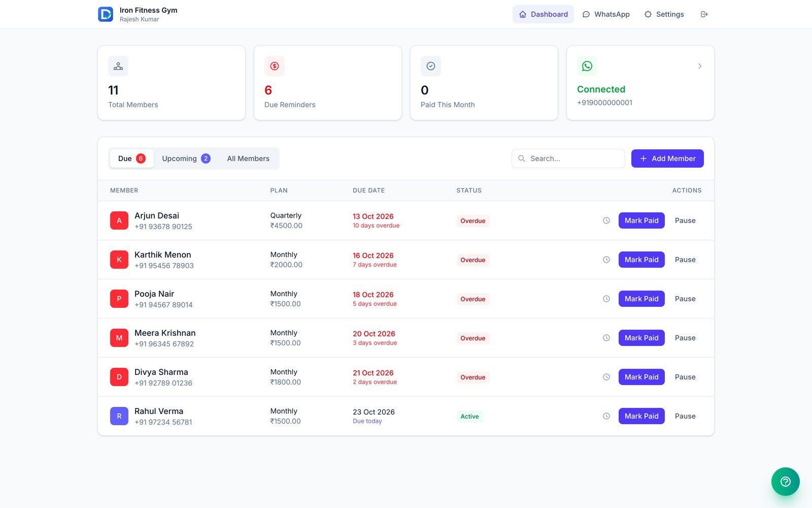Click the Overdue badge for Pooja Nair
Image resolution: width=812 pixels, height=508 pixels.
click(x=473, y=299)
